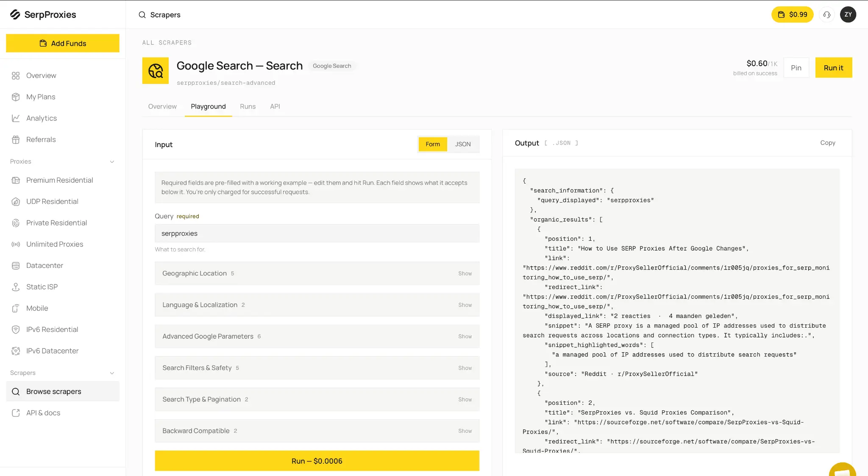868x476 pixels.
Task: Click the Mobile phone icon
Action: [16, 308]
